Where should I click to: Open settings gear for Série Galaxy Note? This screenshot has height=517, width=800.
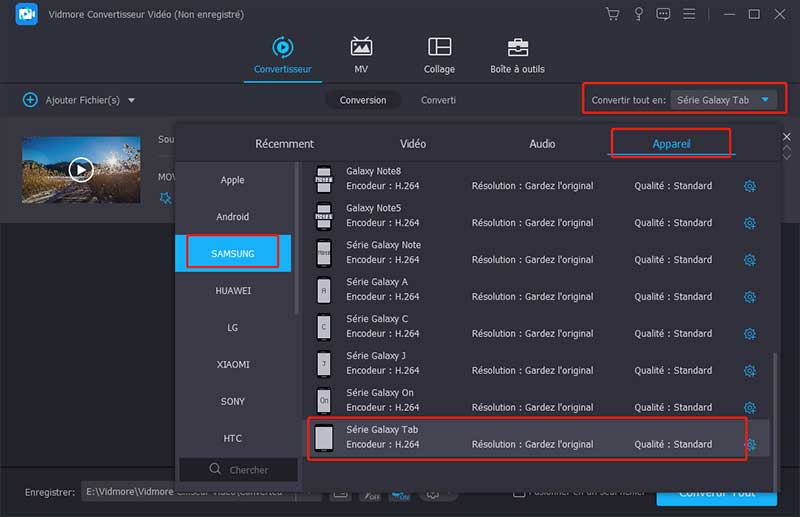point(749,260)
